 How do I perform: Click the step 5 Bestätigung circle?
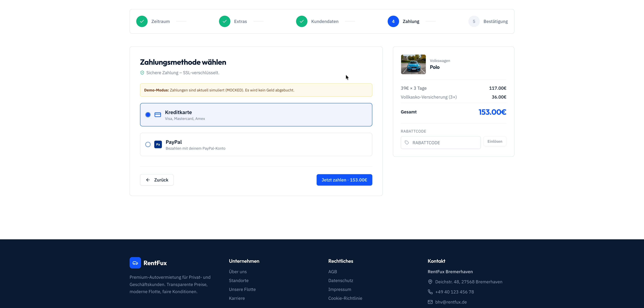click(474, 22)
